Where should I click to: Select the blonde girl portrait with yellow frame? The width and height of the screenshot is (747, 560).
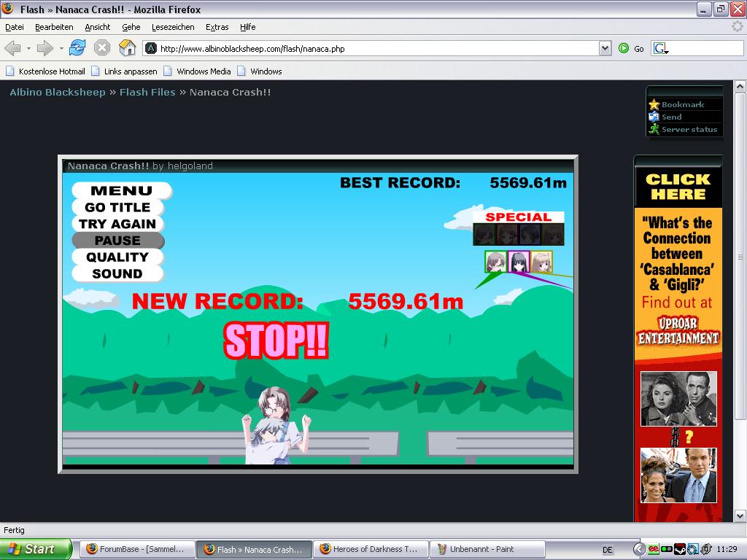pos(542,262)
